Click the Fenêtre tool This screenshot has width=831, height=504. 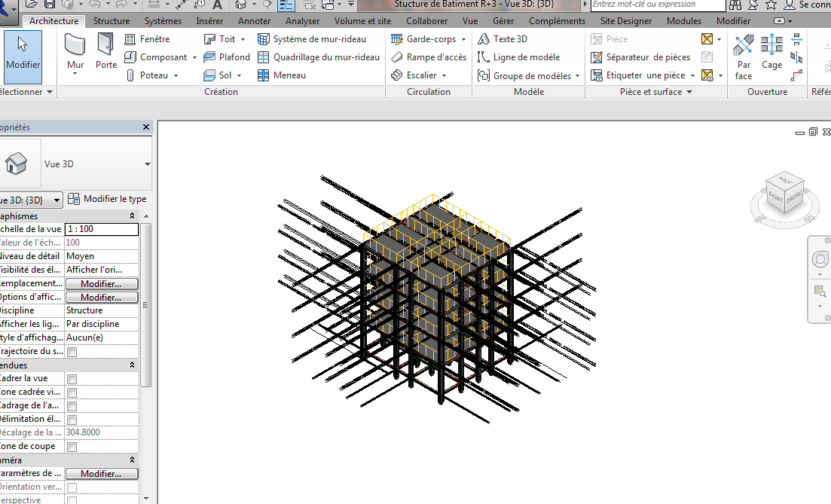[x=154, y=38]
